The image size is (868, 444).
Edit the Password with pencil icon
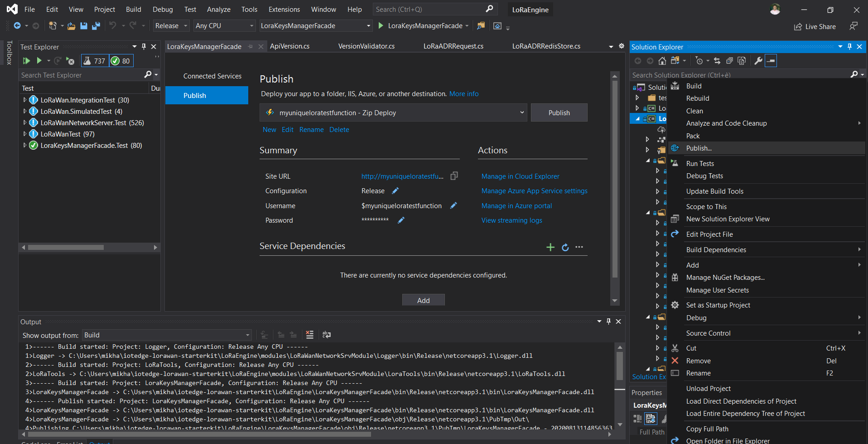pos(401,220)
